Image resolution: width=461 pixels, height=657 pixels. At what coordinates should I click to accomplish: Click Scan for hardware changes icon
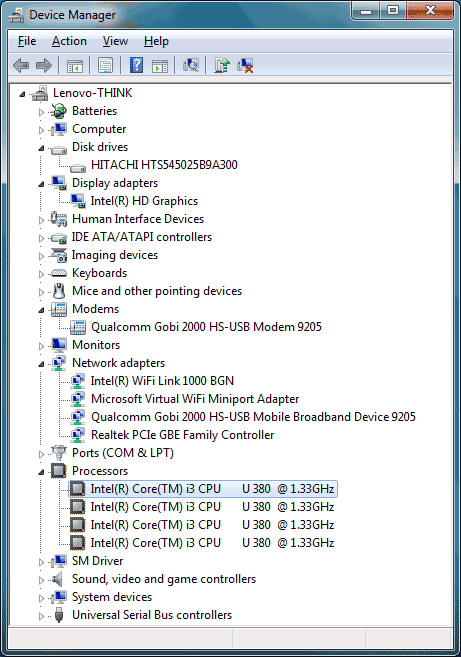(x=191, y=65)
